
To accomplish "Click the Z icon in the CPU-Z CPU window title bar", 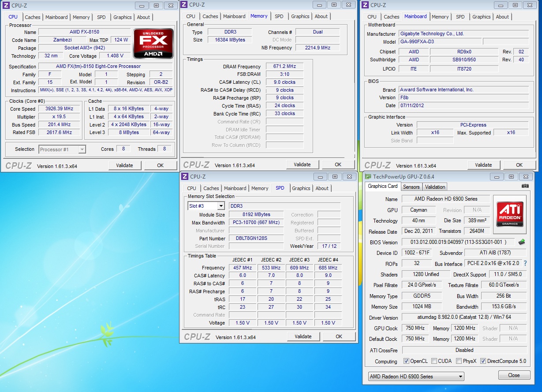I will tap(6, 5).
